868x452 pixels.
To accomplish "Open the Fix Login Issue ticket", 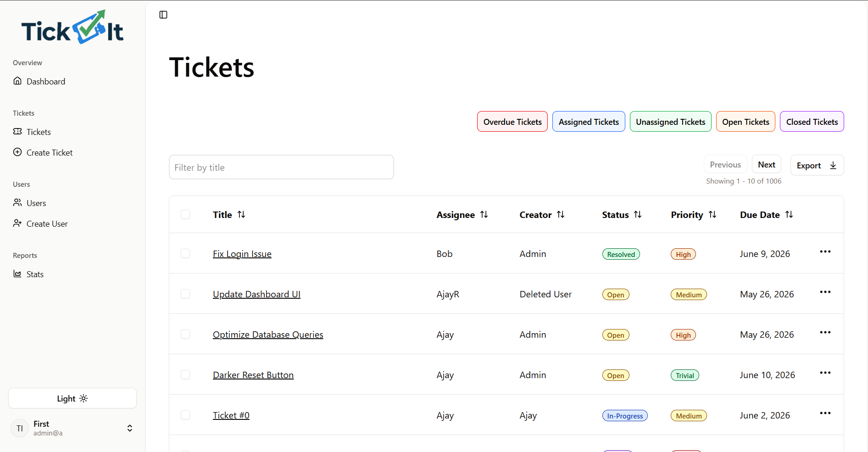I will 242,254.
